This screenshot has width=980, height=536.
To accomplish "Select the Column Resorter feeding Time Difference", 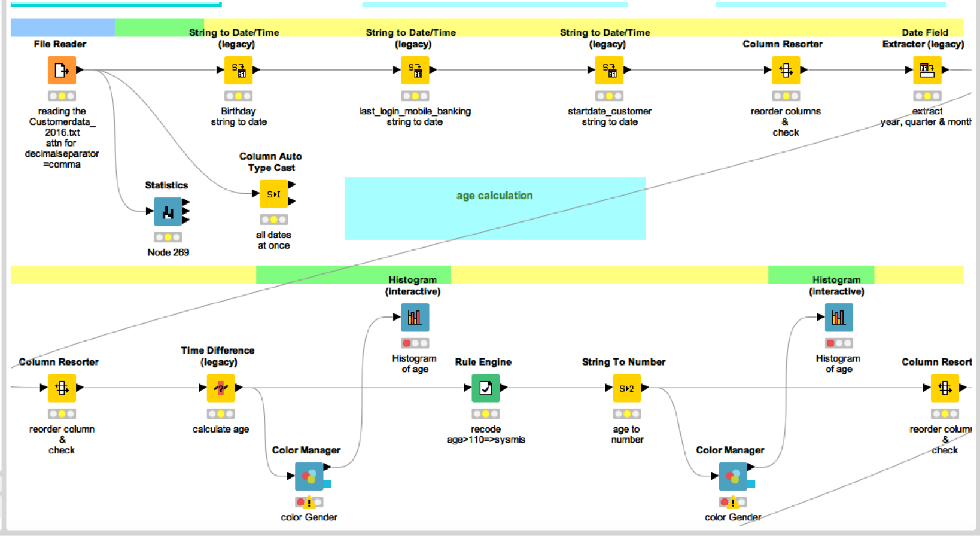I will coord(62,388).
